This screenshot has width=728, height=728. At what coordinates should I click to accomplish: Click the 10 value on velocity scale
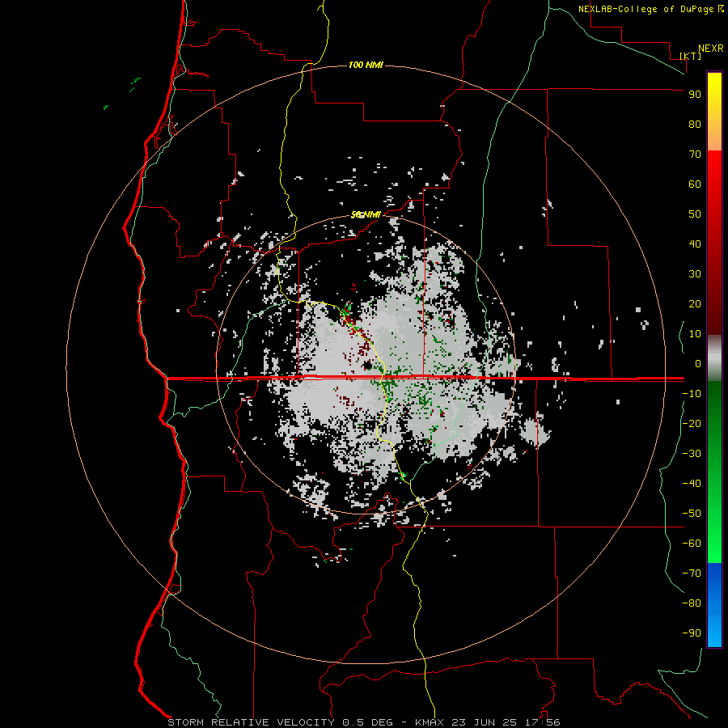point(695,334)
